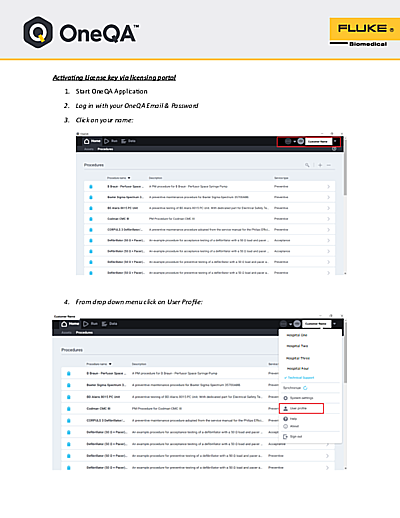Open Customer Name dropdown arrow in upper screenshot
The height and width of the screenshot is (518, 400).
coord(335,141)
